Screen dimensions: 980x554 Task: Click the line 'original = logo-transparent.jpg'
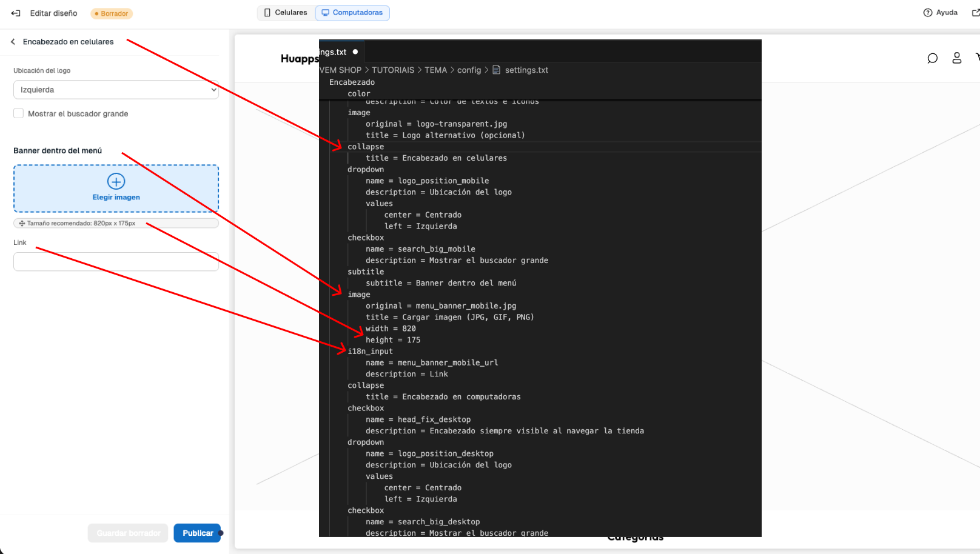[436, 124]
